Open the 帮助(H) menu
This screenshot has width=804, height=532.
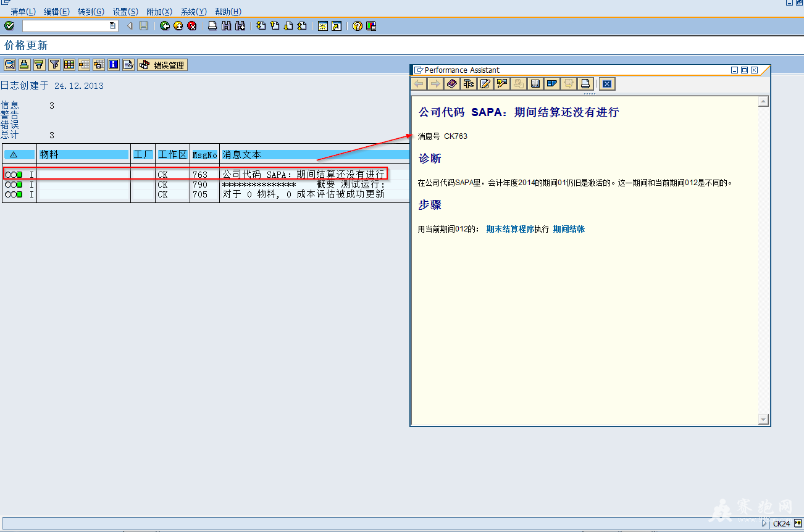point(228,12)
